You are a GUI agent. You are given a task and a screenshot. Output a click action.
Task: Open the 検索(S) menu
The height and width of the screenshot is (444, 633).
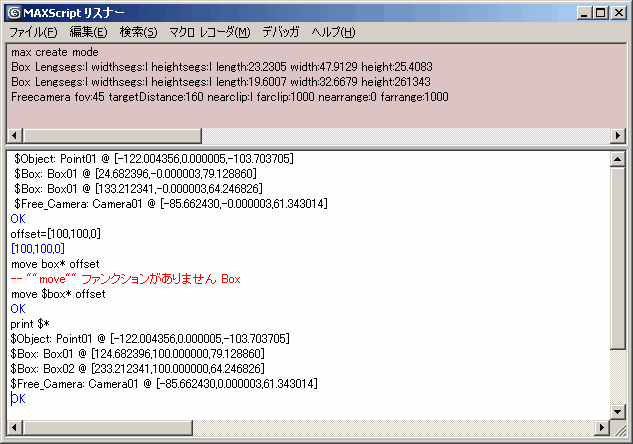coord(138,32)
